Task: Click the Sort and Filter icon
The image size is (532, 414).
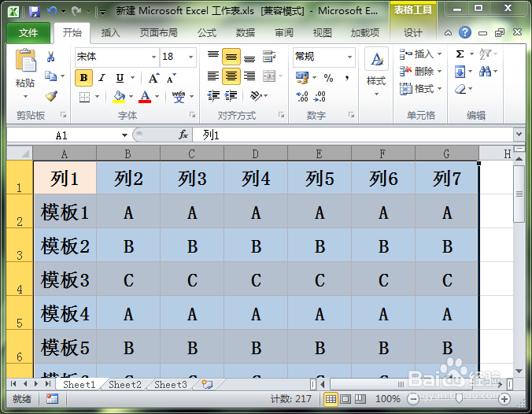Action: click(x=485, y=54)
